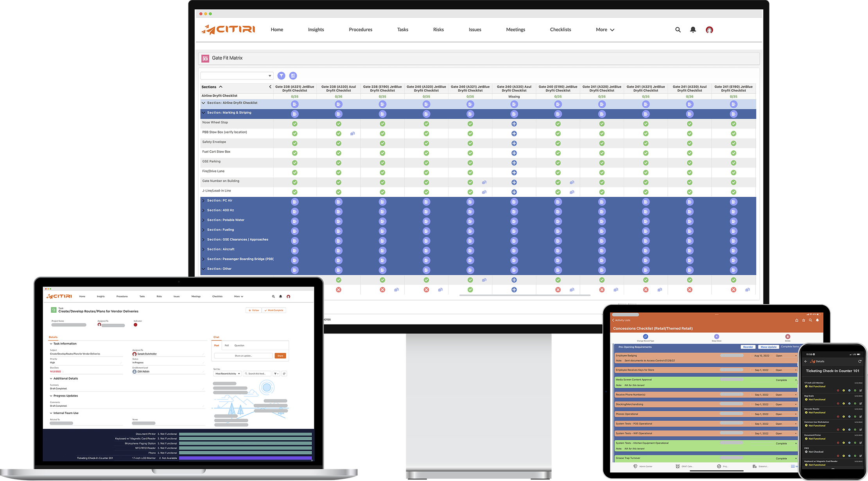Toggle Nose Wheel Stop check under Gate 238 (A321)

pos(294,124)
